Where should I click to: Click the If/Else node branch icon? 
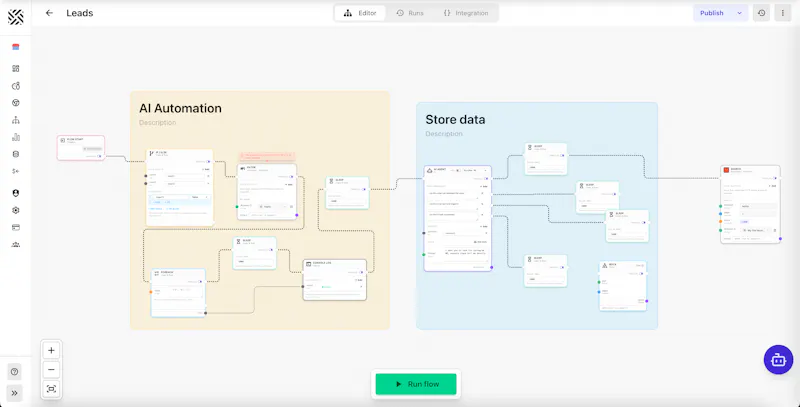coord(152,154)
